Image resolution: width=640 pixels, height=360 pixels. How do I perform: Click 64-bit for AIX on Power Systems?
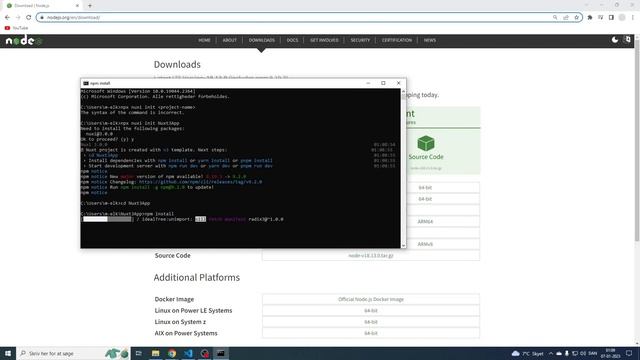[x=371, y=333]
